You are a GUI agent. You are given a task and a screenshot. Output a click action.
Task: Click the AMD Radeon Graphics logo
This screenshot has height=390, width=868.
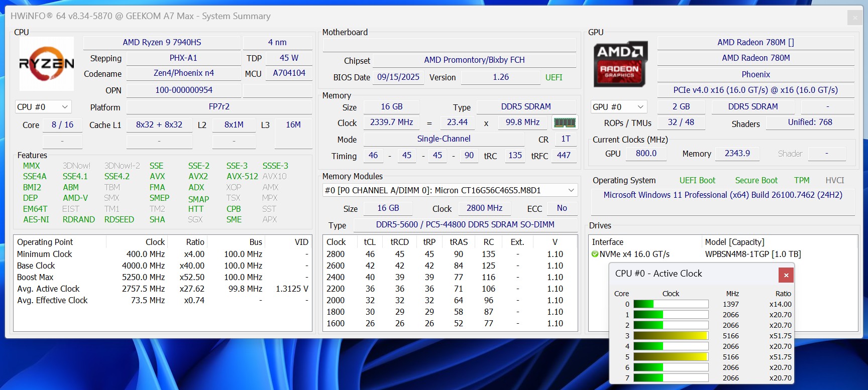pyautogui.click(x=620, y=64)
